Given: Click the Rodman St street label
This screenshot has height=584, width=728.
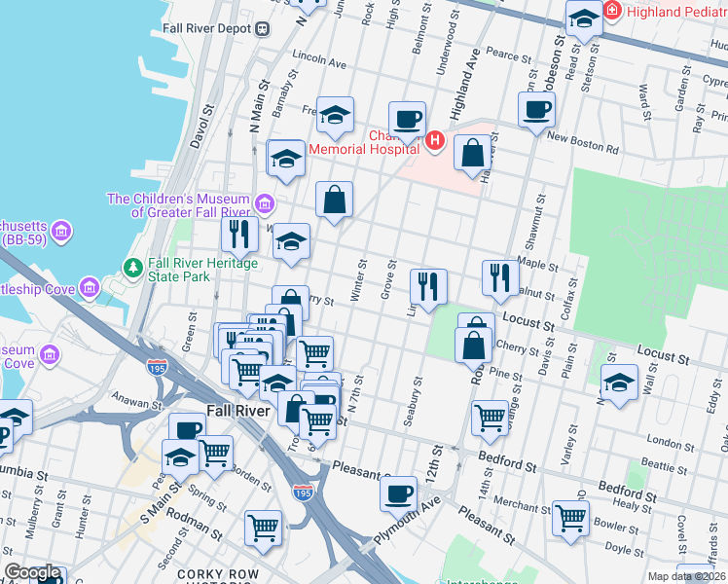Looking at the screenshot, I should pos(195,524).
